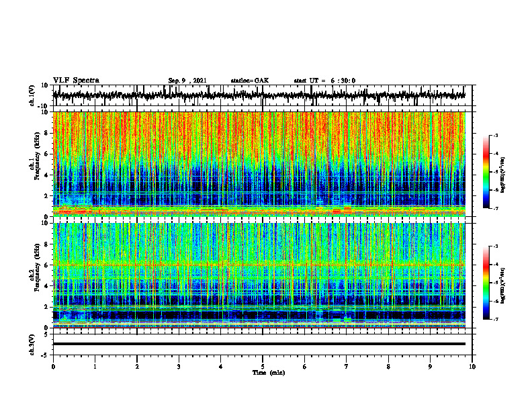532x411 pixels.
Task: Click time axis tick label "8"
Action: click(388, 367)
